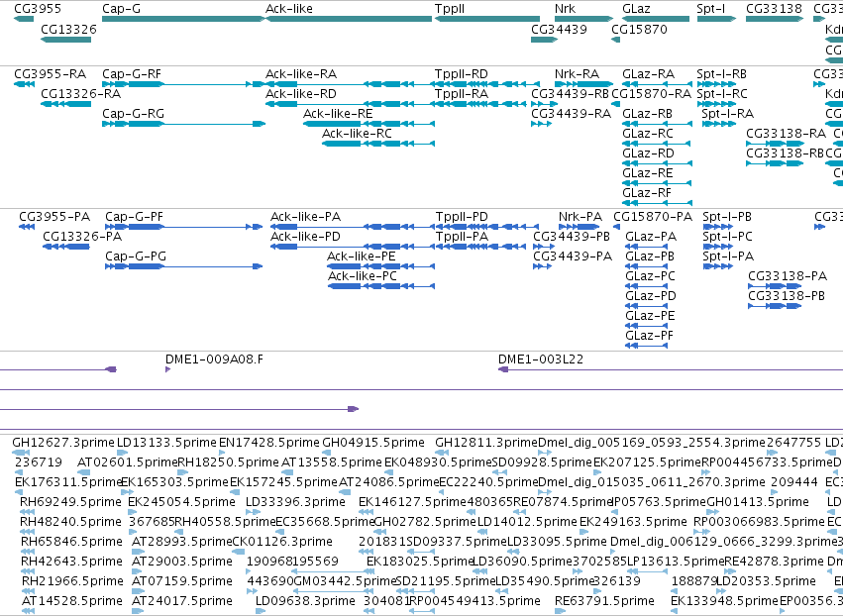Screen dimensions: 843x616
Task: Select transcript 'GLaz-RA'
Action: point(648,74)
